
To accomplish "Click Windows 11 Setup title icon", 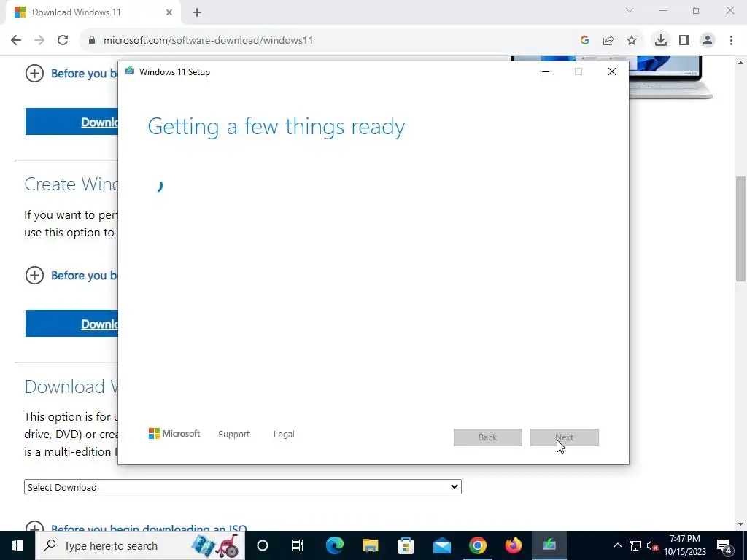I will [x=130, y=71].
